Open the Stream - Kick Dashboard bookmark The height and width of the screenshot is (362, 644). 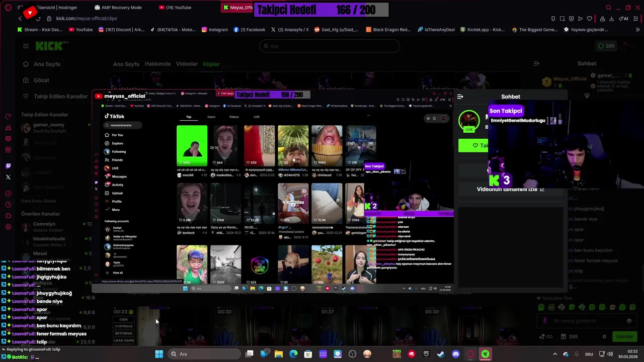tap(40, 30)
